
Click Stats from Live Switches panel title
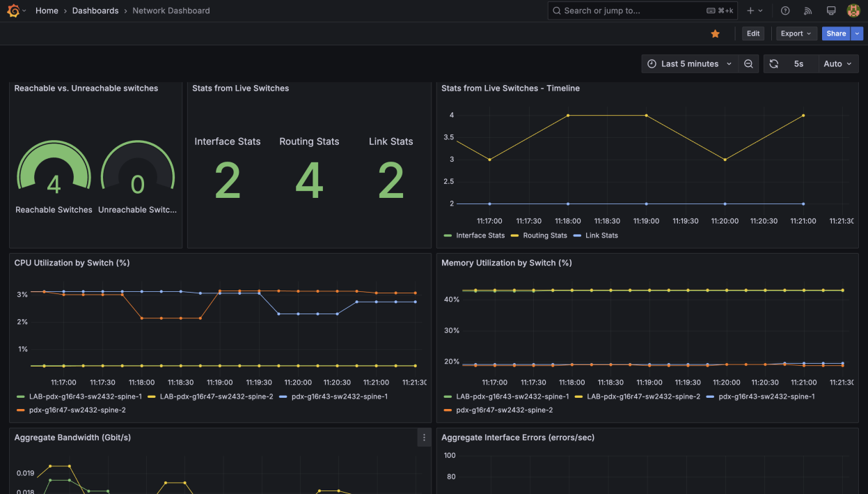tap(241, 88)
